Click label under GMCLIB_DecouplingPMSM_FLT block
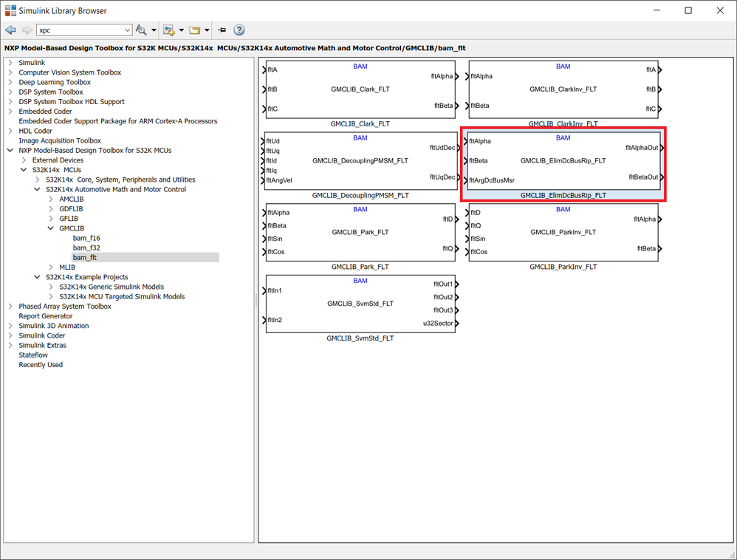 click(x=360, y=195)
